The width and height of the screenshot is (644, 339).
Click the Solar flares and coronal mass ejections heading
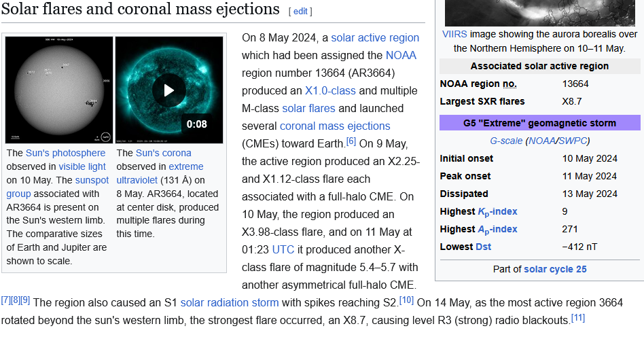(x=141, y=9)
